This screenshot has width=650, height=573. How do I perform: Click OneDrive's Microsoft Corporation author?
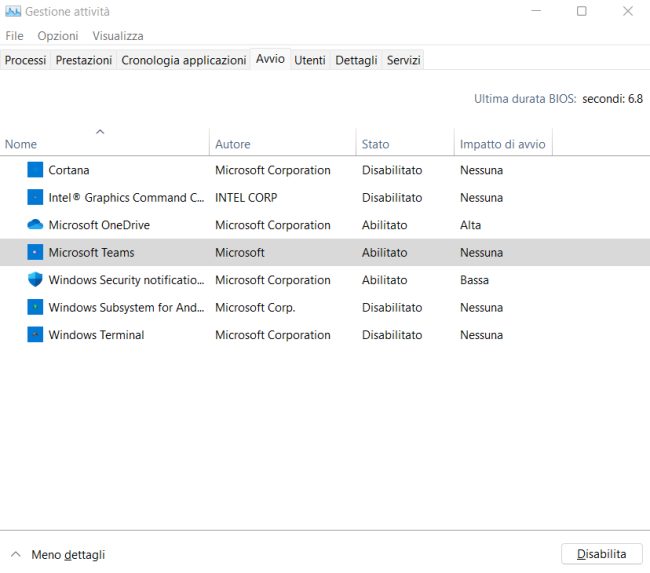pyautogui.click(x=273, y=225)
